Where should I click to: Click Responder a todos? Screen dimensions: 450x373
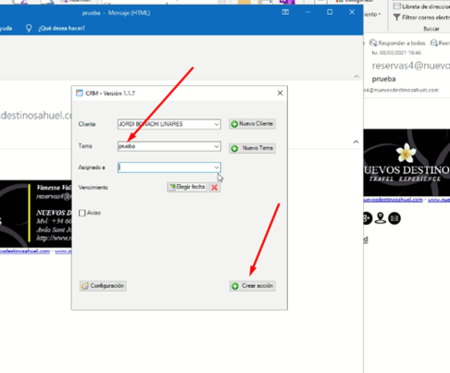coord(397,43)
